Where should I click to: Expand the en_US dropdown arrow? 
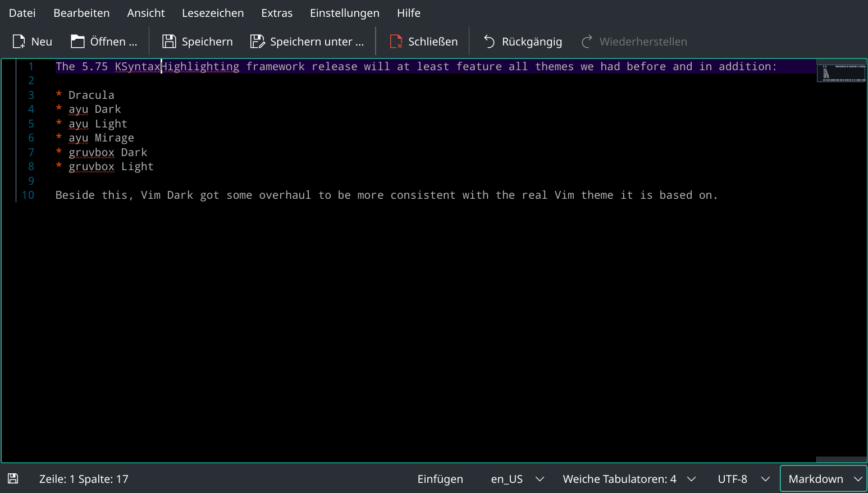pyautogui.click(x=540, y=479)
